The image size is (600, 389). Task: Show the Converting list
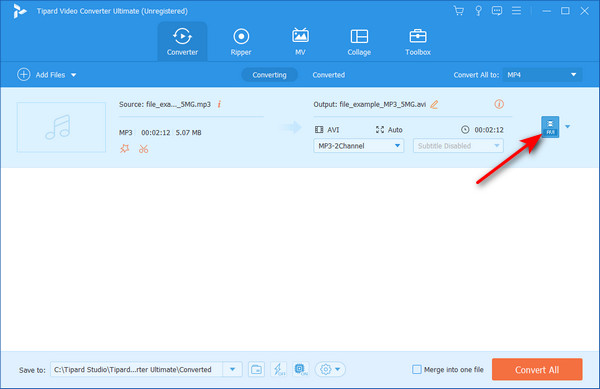269,75
